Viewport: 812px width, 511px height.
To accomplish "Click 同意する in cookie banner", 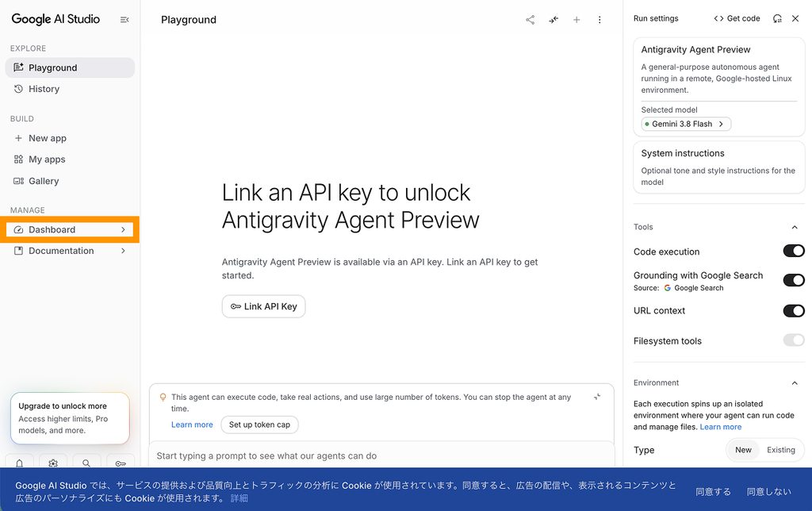I will click(713, 491).
